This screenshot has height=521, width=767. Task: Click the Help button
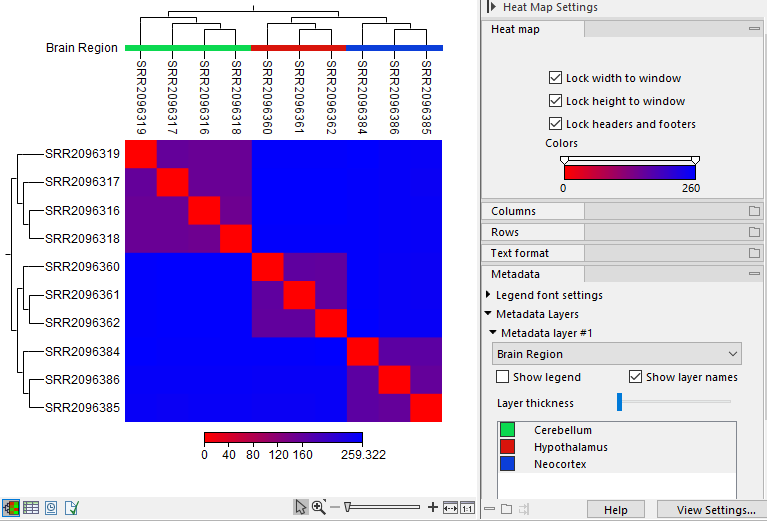(x=615, y=510)
